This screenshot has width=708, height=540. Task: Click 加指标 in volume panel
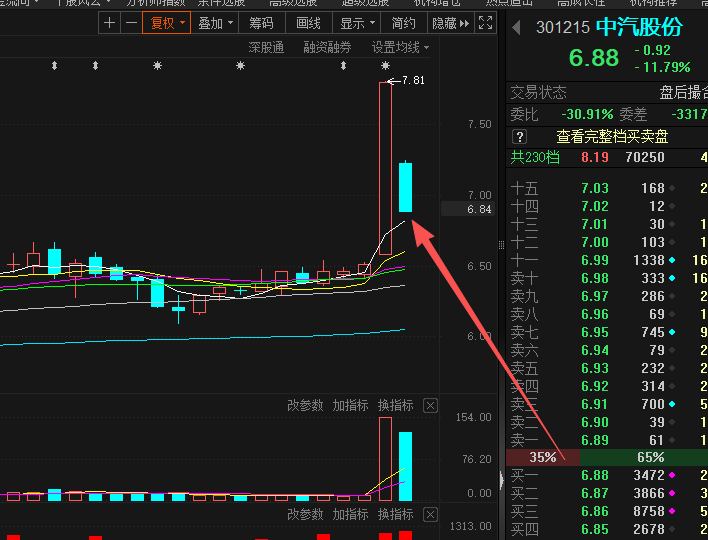(350, 405)
